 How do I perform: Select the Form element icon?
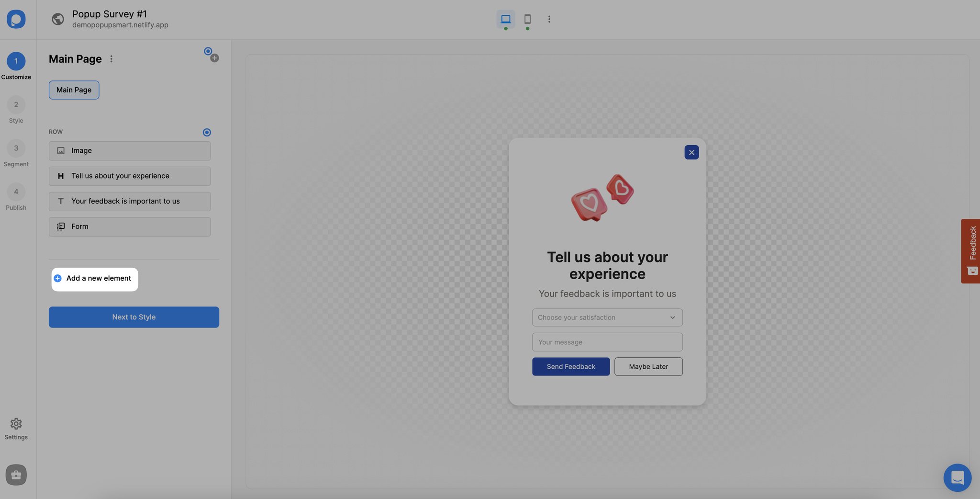[x=61, y=226]
